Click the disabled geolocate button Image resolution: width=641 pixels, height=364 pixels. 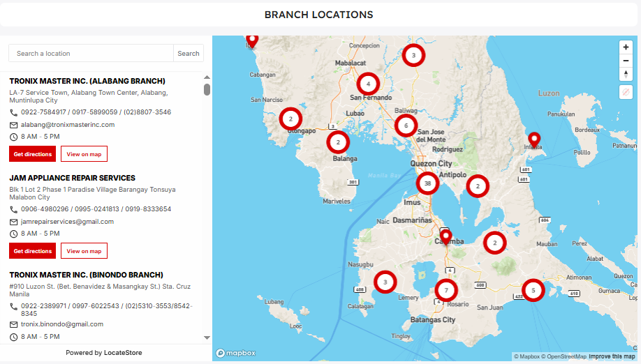[x=626, y=92]
